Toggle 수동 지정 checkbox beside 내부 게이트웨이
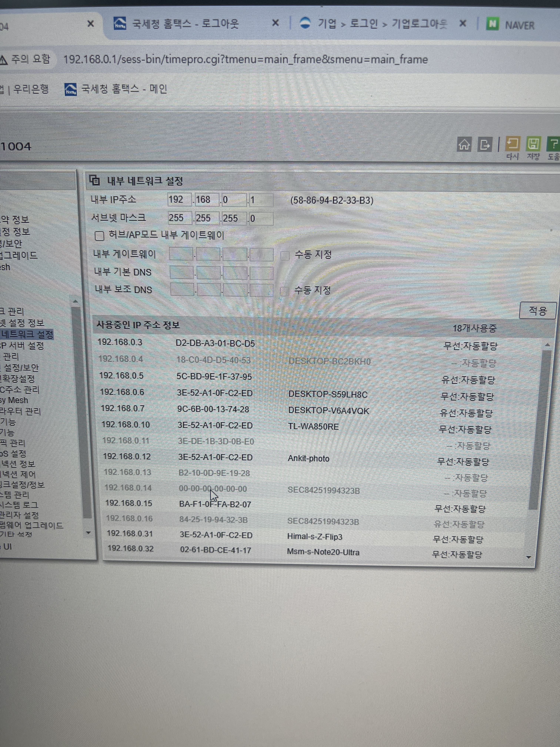This screenshot has width=560, height=747. tap(285, 255)
